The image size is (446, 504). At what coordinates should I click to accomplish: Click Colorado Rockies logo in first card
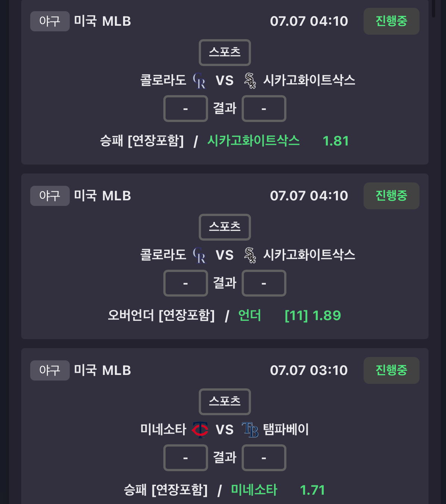[199, 81]
